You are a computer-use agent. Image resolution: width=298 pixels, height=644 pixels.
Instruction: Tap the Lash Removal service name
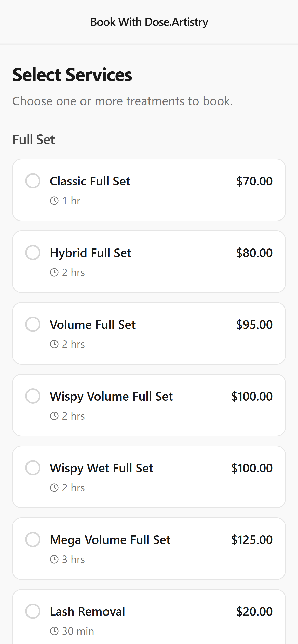(x=87, y=611)
